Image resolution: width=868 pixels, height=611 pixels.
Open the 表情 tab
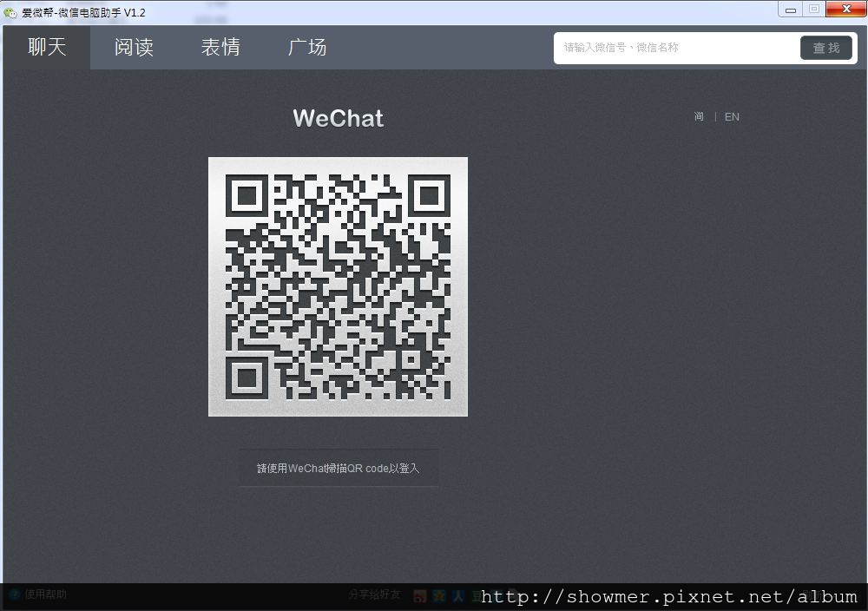click(220, 47)
